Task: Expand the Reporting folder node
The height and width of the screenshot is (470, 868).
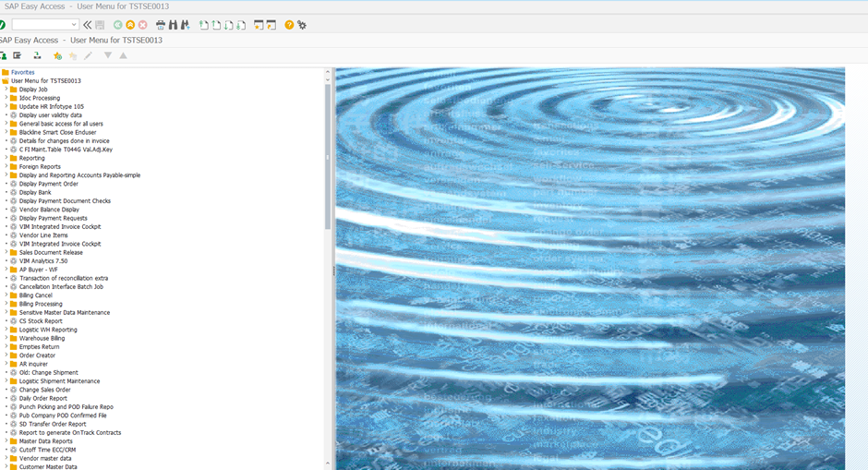Action: 6,158
